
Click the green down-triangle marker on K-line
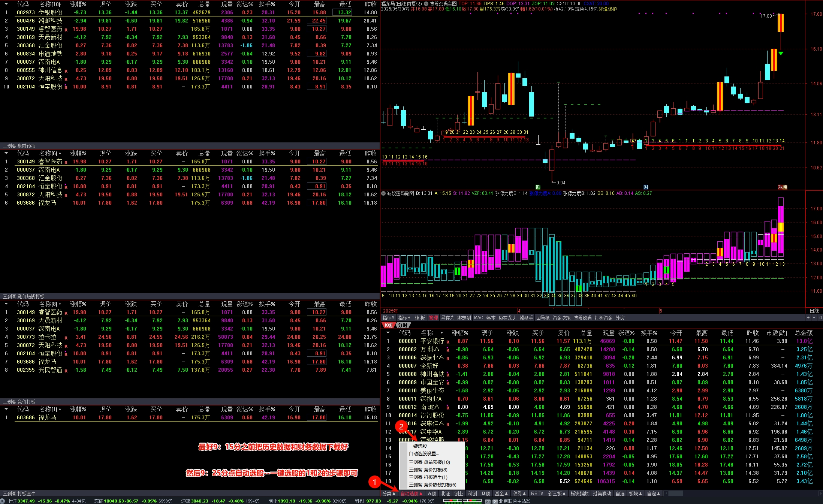click(781, 54)
